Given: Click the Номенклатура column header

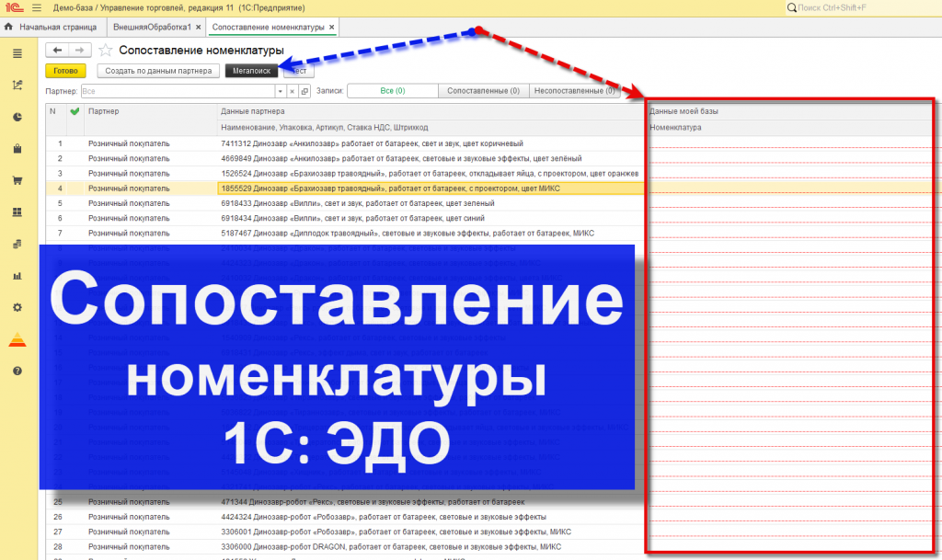Looking at the screenshot, I should 790,127.
